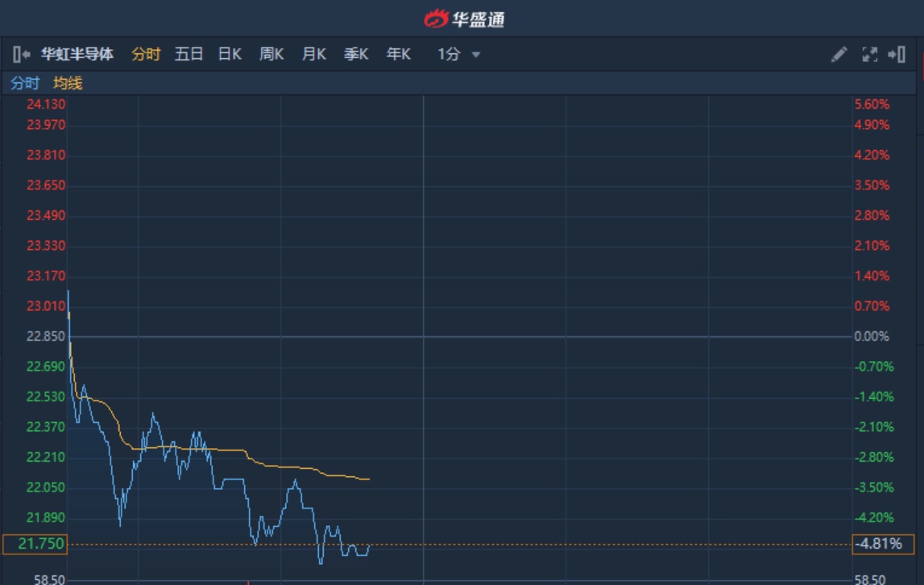The width and height of the screenshot is (924, 585).
Task: Toggle the blue 分时 line legend
Action: tap(24, 83)
